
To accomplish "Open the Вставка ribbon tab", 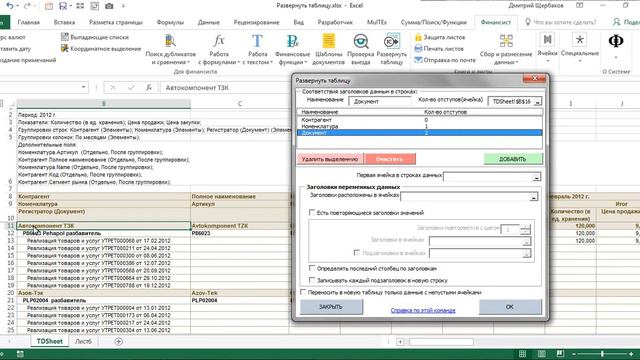I will click(64, 22).
